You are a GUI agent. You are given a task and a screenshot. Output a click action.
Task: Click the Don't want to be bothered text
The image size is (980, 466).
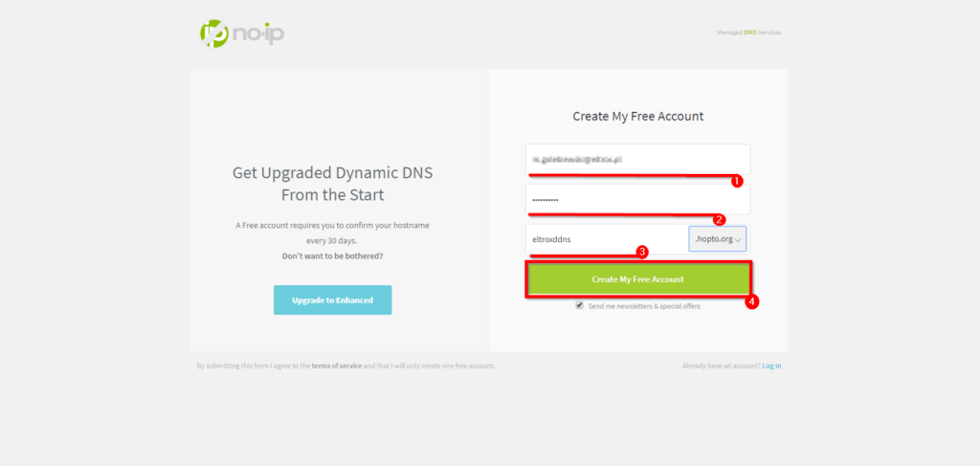[x=332, y=256]
